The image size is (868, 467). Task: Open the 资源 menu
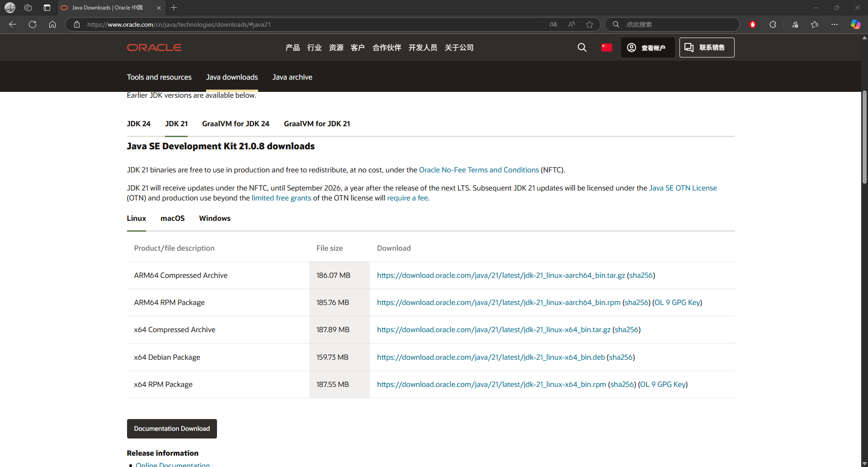pyautogui.click(x=336, y=48)
